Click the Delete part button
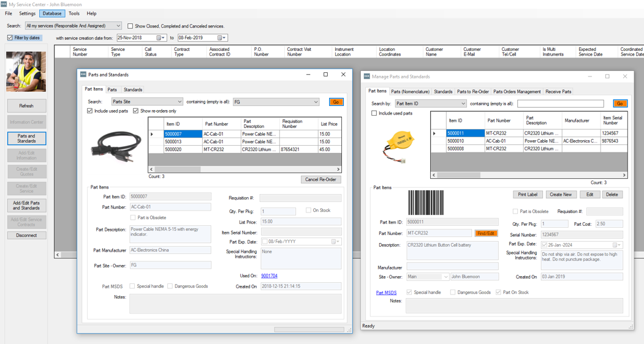The image size is (644, 344). (612, 195)
